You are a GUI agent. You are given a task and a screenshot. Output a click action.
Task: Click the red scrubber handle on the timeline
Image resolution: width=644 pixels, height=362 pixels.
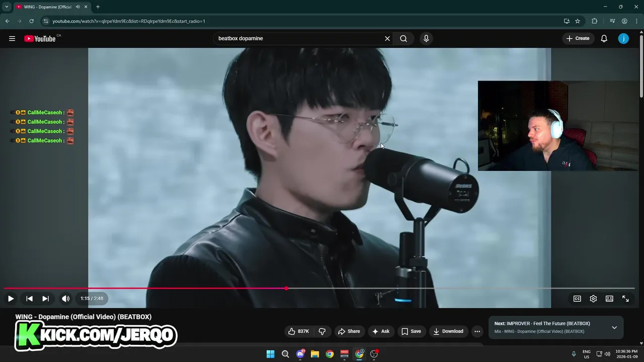coord(286,289)
